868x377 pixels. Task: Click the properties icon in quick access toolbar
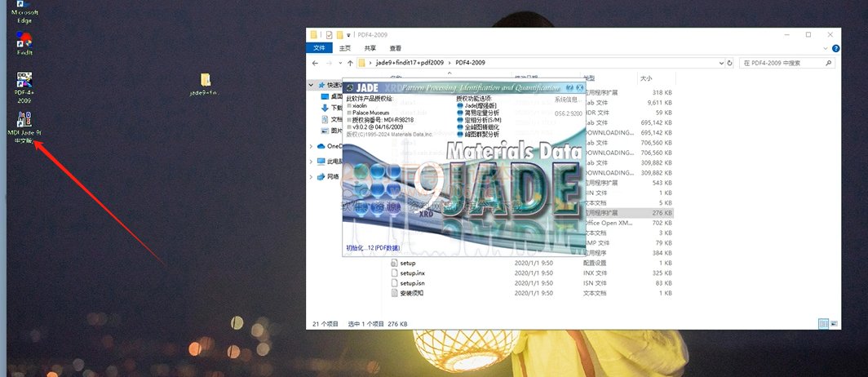click(329, 35)
